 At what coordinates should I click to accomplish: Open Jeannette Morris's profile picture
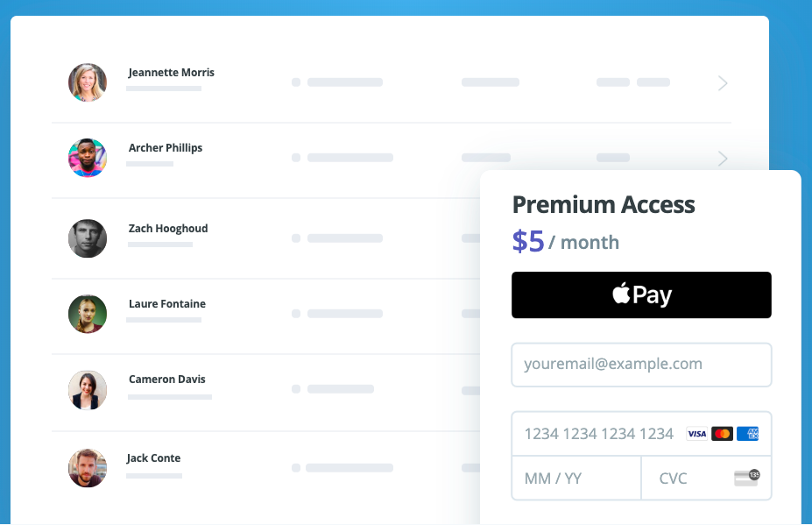tap(87, 82)
